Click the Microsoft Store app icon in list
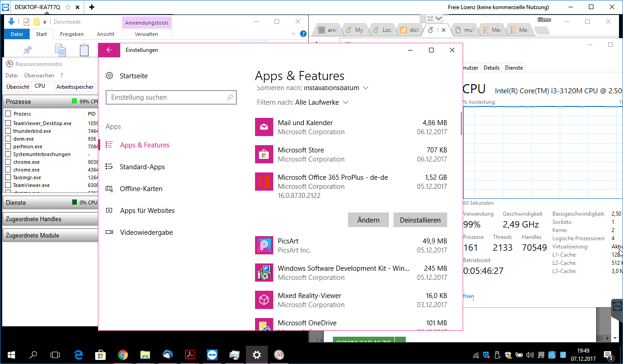Screen dimensions: 623x364 pyautogui.click(x=264, y=154)
